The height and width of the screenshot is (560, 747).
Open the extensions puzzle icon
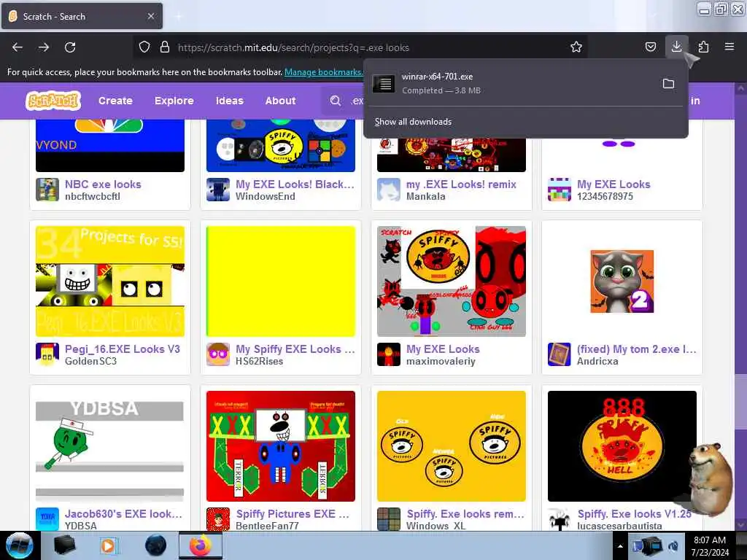[x=703, y=47]
